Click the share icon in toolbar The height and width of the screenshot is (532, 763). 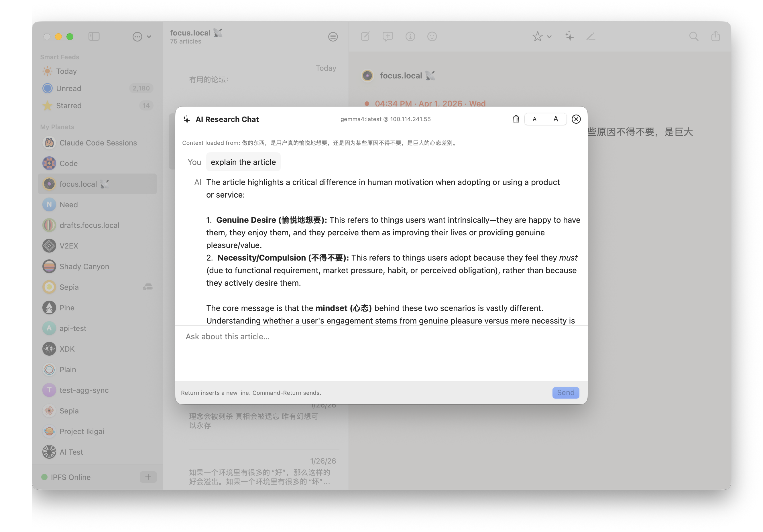point(715,36)
